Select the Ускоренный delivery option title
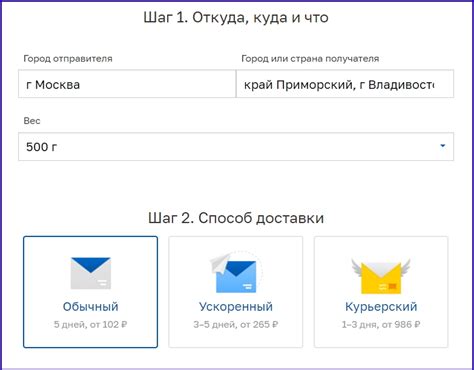 click(x=236, y=307)
